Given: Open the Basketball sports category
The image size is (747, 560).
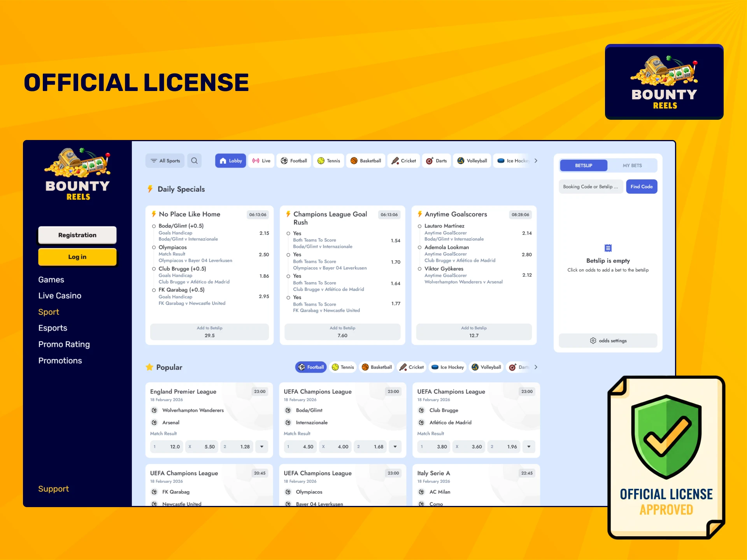Looking at the screenshot, I should point(365,161).
